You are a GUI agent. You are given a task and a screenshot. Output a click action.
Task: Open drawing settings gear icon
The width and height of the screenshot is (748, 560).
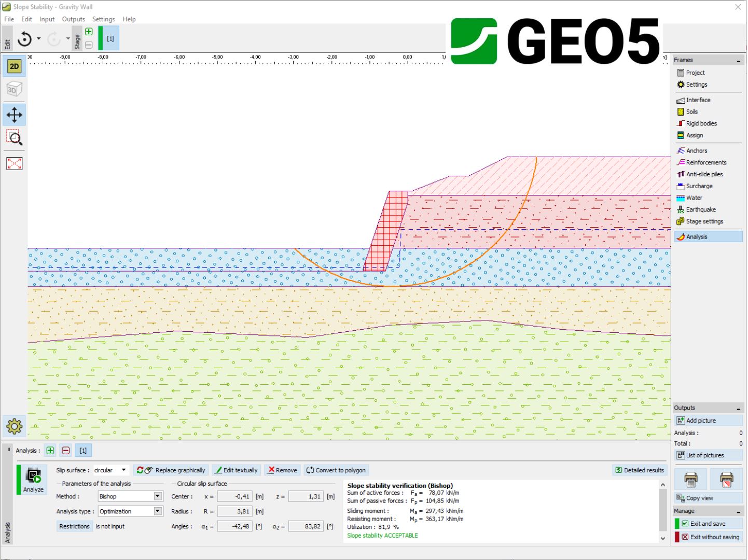point(14,426)
